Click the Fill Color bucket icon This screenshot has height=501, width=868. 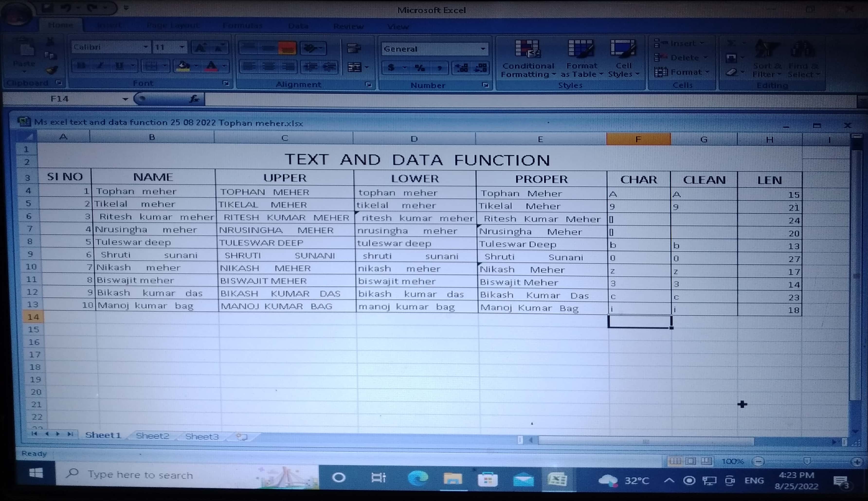click(x=183, y=66)
